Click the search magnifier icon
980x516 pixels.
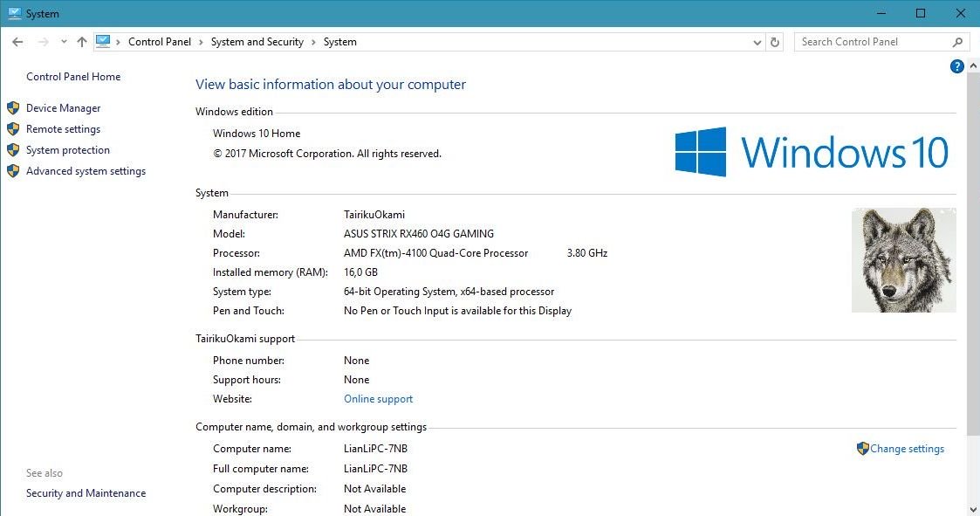[957, 42]
